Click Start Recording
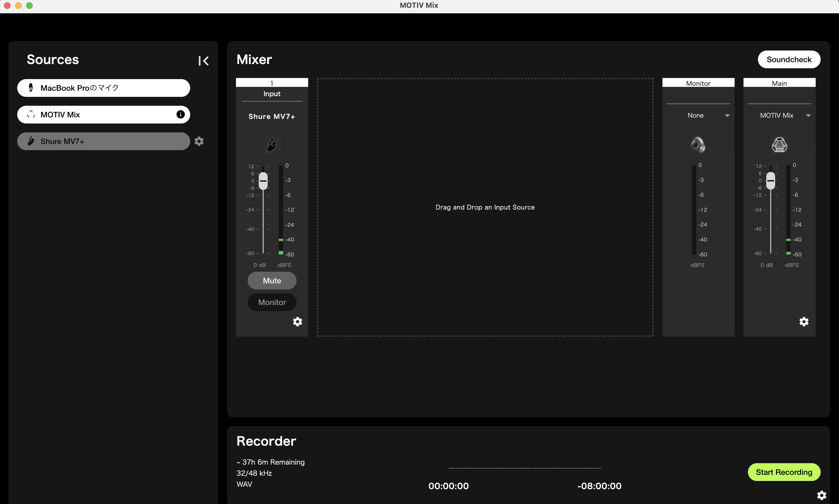Screen dimensions: 839x504 tap(784, 472)
